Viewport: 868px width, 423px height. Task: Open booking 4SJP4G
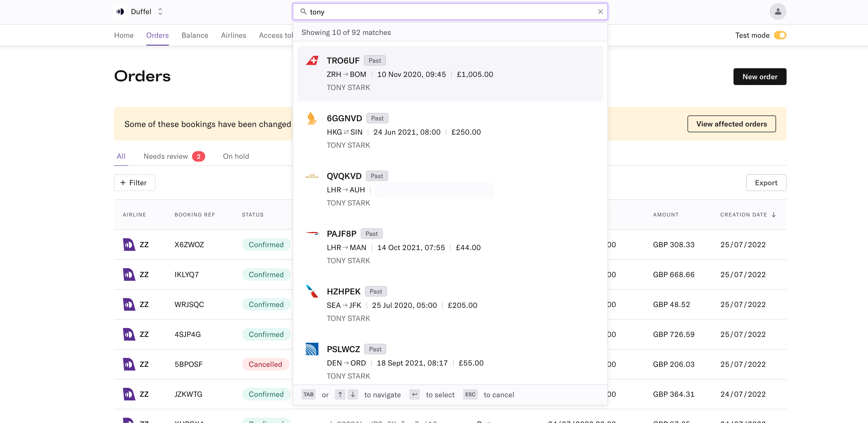[188, 335]
